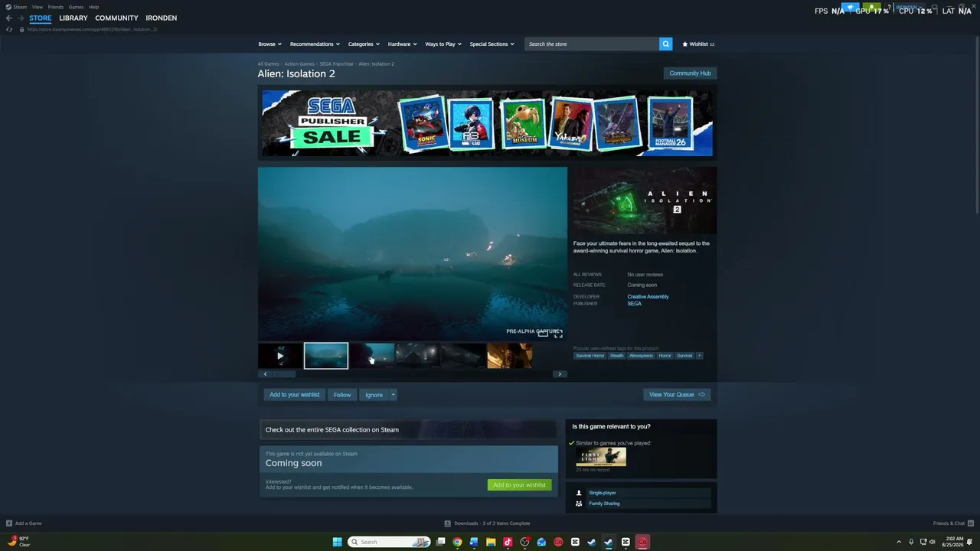Open the Task View taskbar icon
The width and height of the screenshot is (980, 551).
440,542
